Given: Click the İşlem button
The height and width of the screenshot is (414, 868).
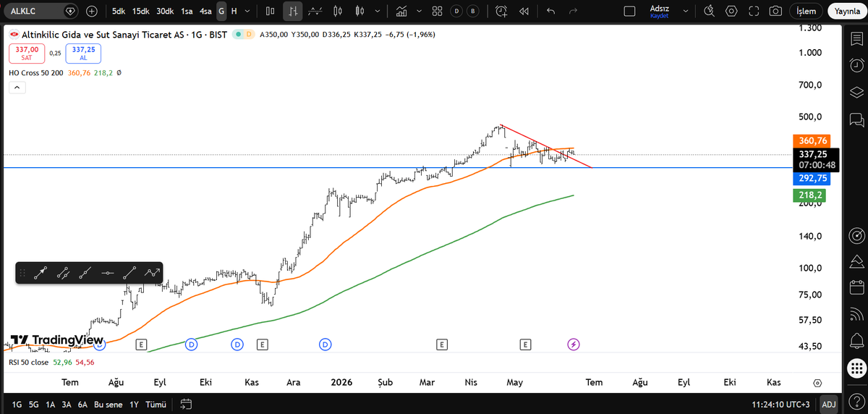Looking at the screenshot, I should coord(807,11).
